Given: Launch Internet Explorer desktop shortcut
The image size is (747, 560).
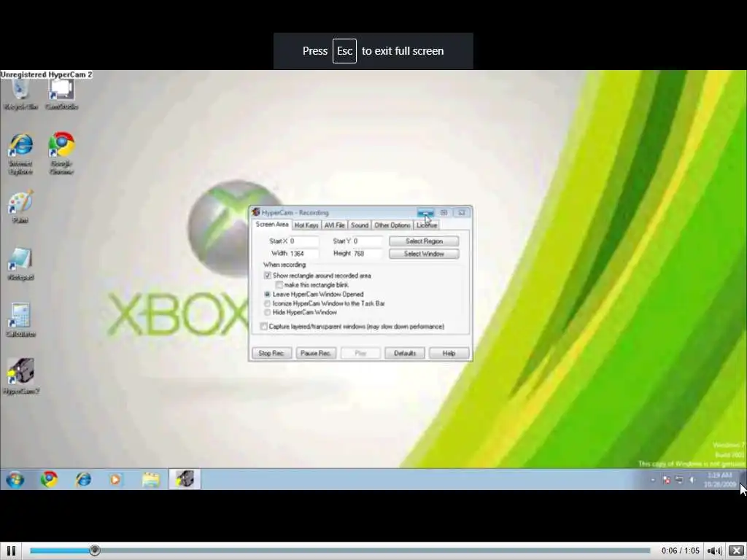Looking at the screenshot, I should coord(20,154).
